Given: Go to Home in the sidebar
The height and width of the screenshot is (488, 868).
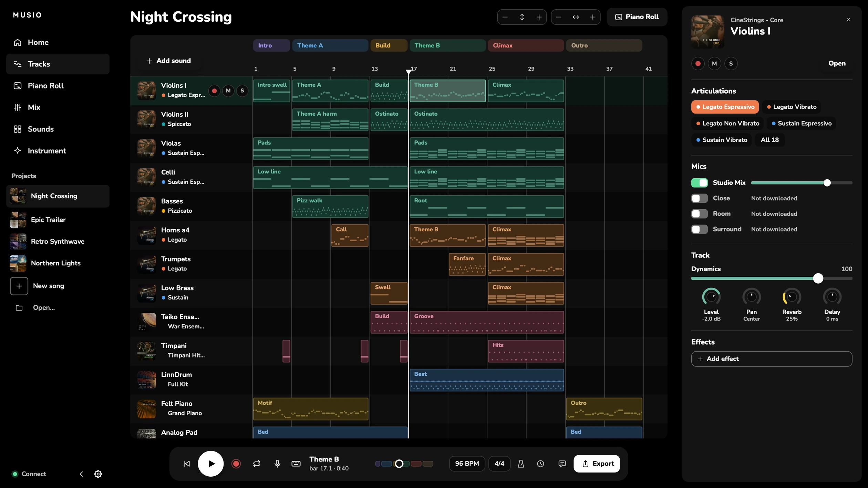Looking at the screenshot, I should click(58, 42).
